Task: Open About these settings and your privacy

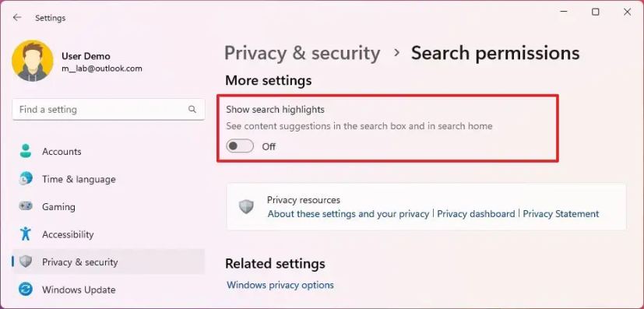Action: click(348, 214)
